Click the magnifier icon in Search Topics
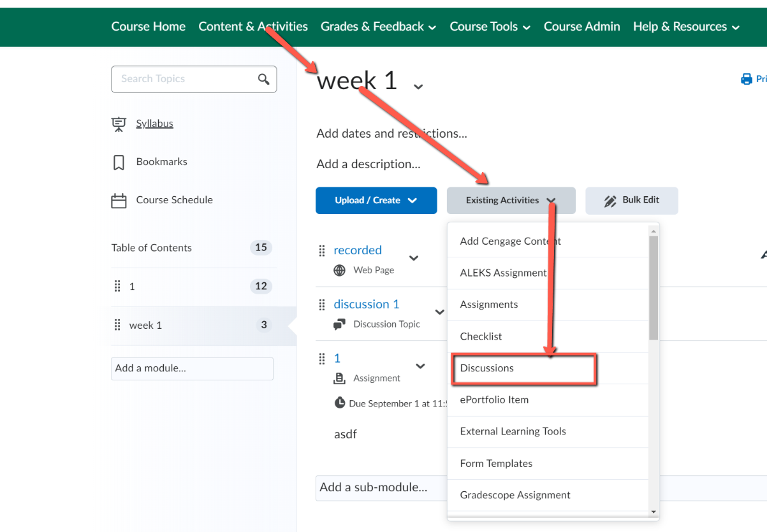767x532 pixels. pyautogui.click(x=263, y=79)
